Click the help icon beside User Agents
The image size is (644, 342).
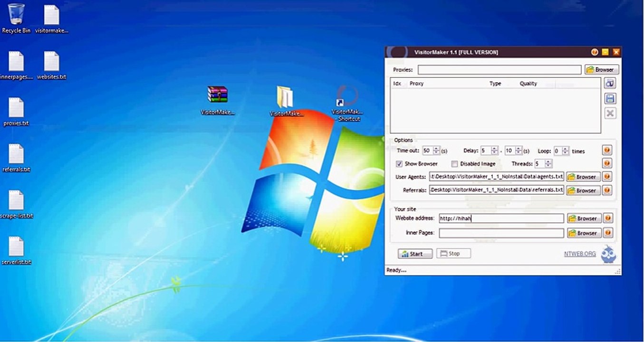(x=607, y=177)
